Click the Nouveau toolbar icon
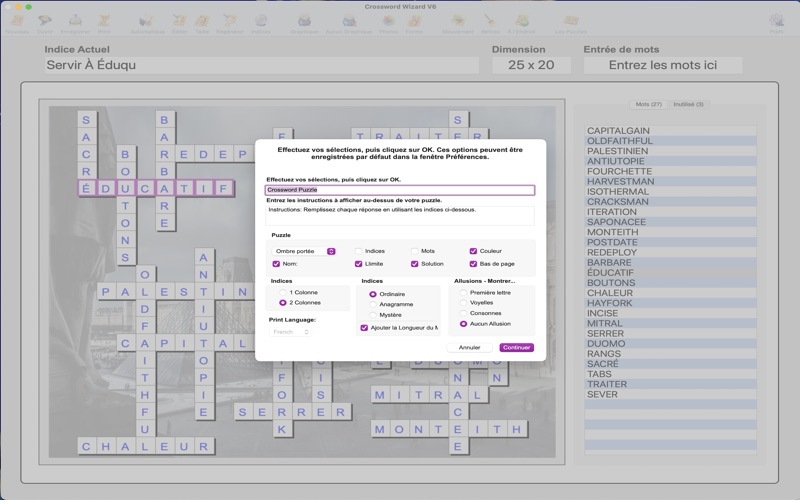800x500 pixels. (17, 21)
